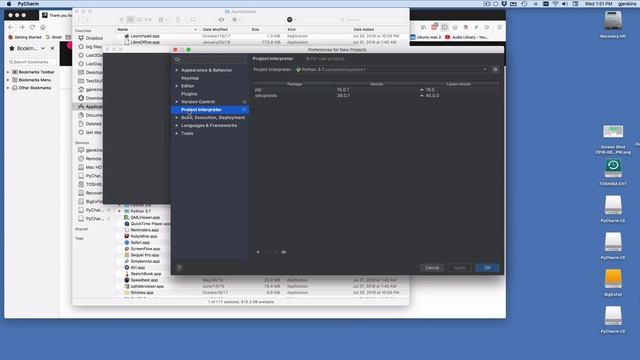Select the pip package row
The width and height of the screenshot is (640, 360).
click(x=376, y=90)
